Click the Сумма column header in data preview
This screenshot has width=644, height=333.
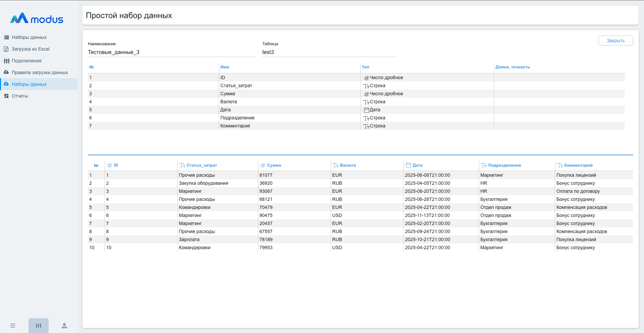coord(274,165)
